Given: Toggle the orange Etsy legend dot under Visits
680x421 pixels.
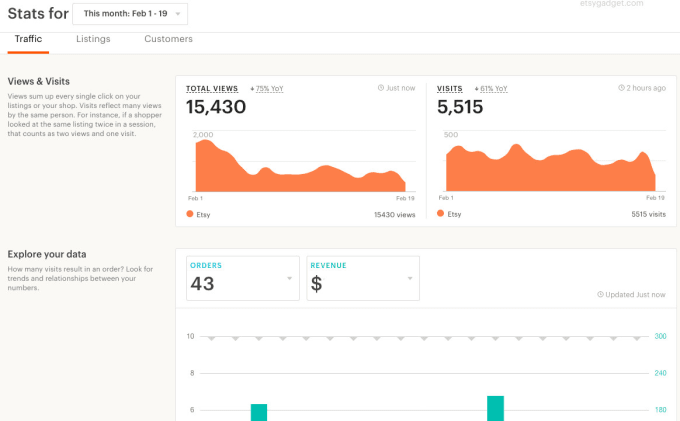Looking at the screenshot, I should pos(441,214).
